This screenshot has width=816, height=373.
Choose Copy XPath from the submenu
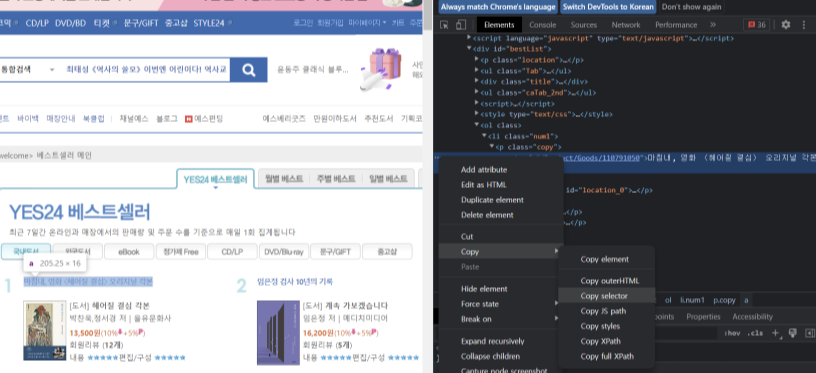(606, 341)
